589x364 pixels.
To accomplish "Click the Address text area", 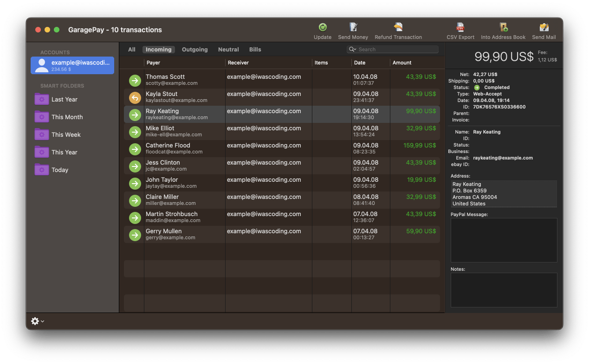I will (504, 194).
